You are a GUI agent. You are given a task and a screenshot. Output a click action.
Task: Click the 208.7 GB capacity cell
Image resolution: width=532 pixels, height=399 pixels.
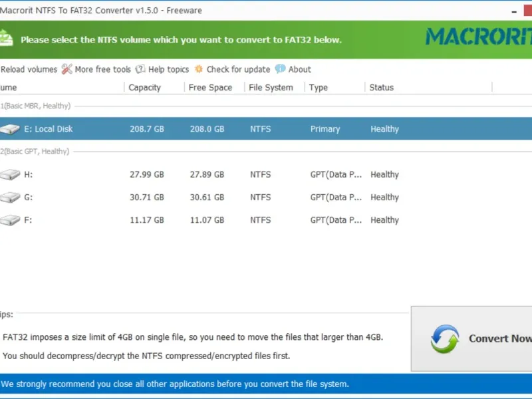(x=147, y=129)
